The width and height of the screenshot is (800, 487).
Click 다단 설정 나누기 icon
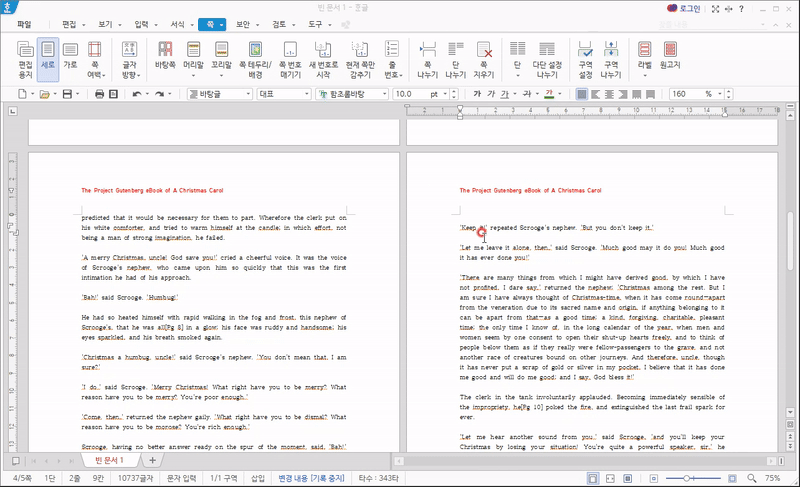pyautogui.click(x=547, y=60)
